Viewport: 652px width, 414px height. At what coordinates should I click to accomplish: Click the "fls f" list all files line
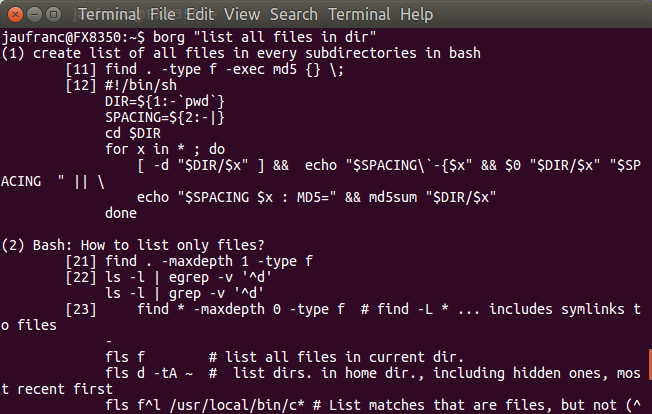284,357
